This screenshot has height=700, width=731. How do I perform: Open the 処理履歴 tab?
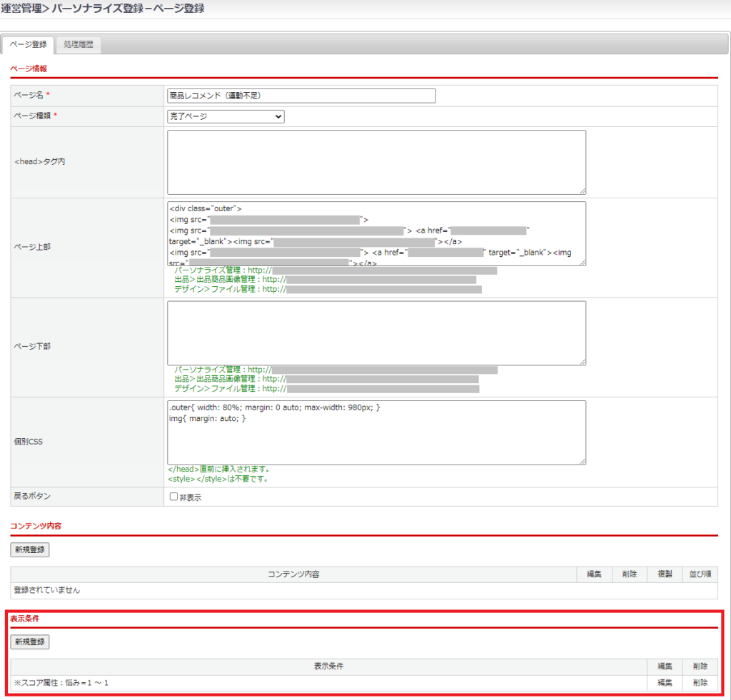79,45
